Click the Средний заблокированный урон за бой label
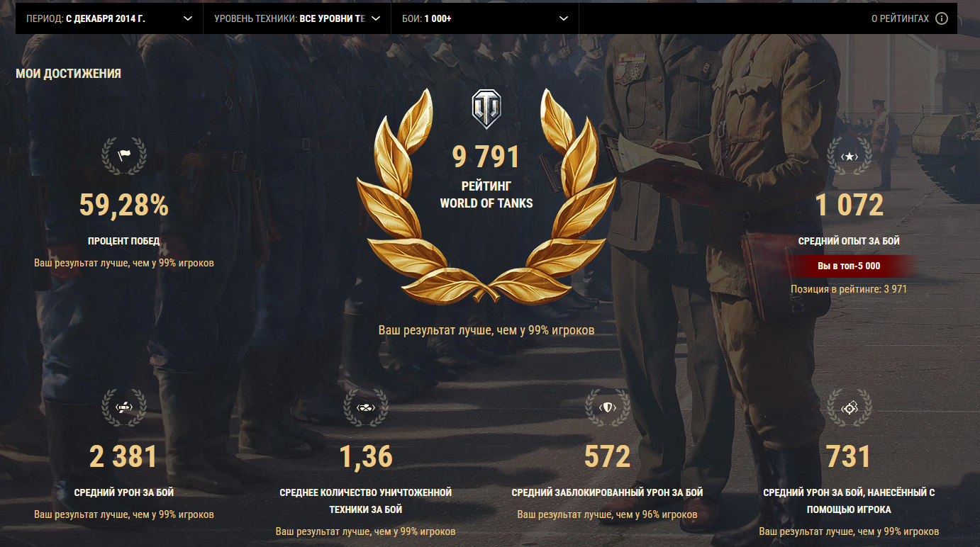The width and height of the screenshot is (980, 547). (x=608, y=492)
